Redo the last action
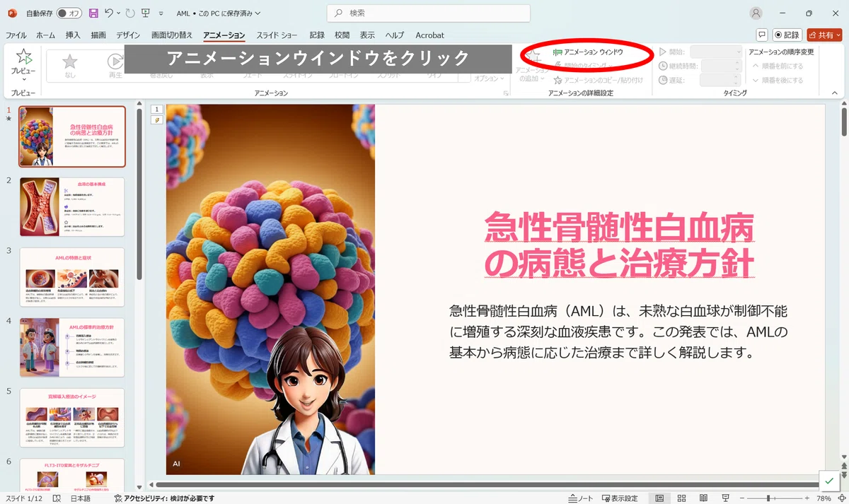This screenshot has height=504, width=849. tap(129, 13)
